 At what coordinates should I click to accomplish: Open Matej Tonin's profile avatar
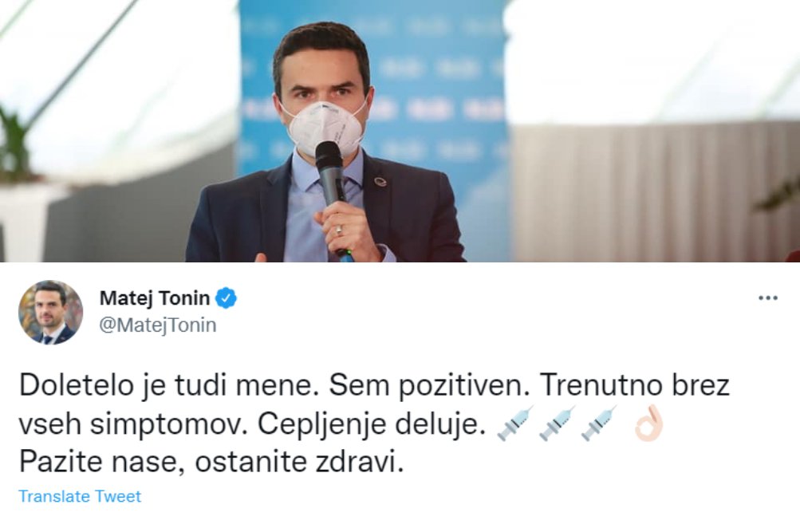coord(50,312)
